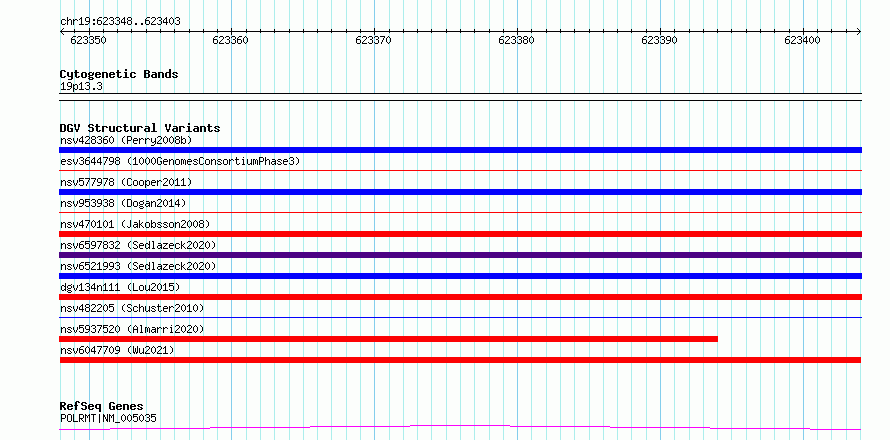The image size is (890, 440).
Task: Select the 623380 ruler position label
Action: pyautogui.click(x=517, y=40)
